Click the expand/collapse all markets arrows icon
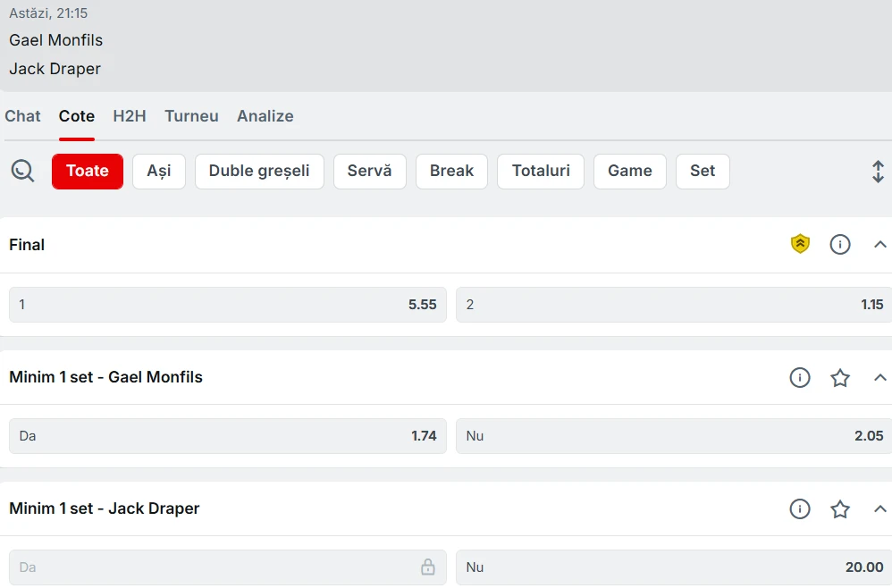 (x=878, y=172)
